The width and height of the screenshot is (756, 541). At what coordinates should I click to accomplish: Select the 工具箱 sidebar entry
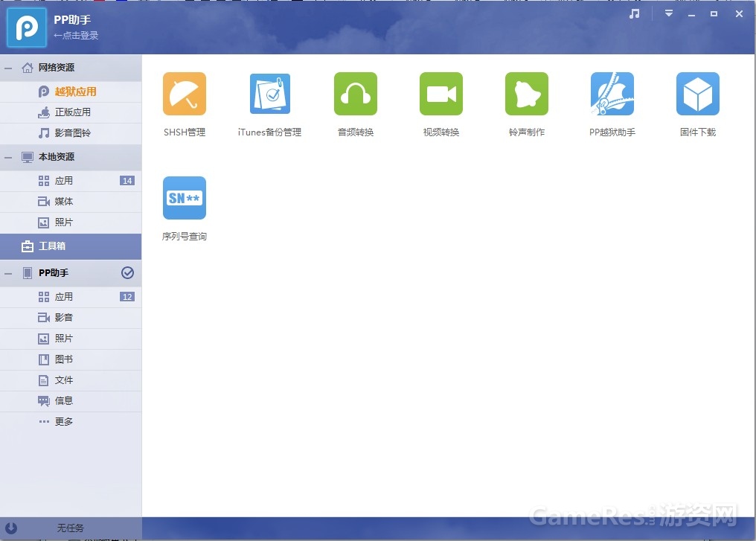[71, 246]
